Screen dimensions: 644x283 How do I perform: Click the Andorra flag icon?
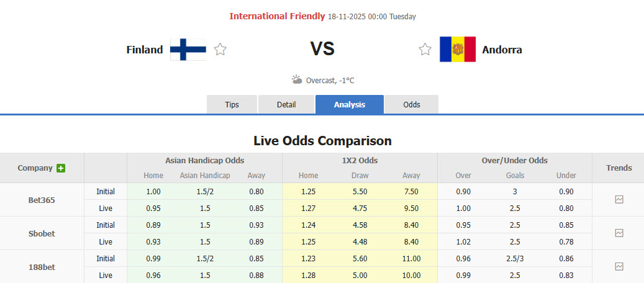[x=457, y=50]
